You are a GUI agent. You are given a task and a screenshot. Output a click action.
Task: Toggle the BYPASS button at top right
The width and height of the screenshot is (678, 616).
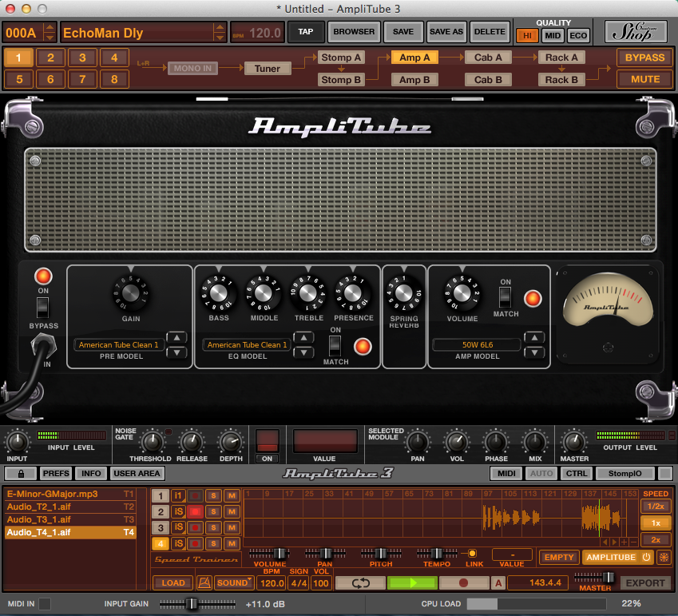point(644,58)
